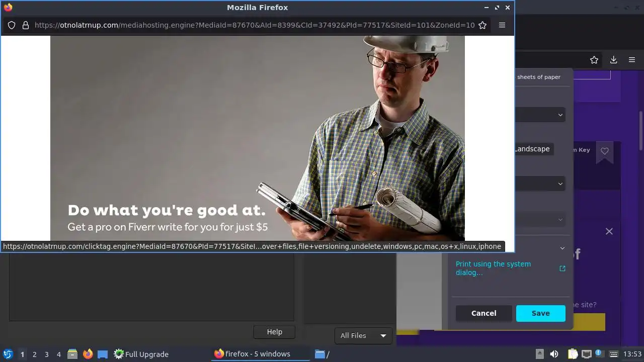Open the top dropdown in the print panel
Viewport: 644px width, 362px height.
tap(540, 115)
